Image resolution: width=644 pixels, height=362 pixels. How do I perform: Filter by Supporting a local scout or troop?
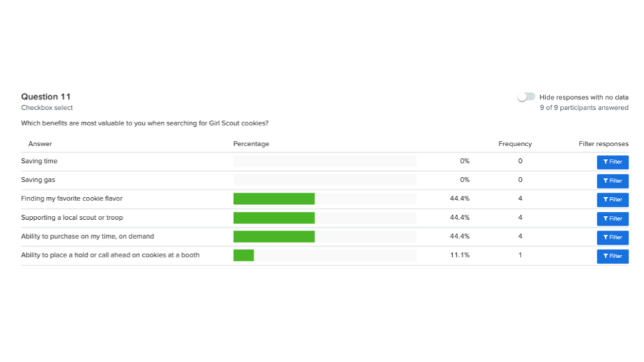612,219
